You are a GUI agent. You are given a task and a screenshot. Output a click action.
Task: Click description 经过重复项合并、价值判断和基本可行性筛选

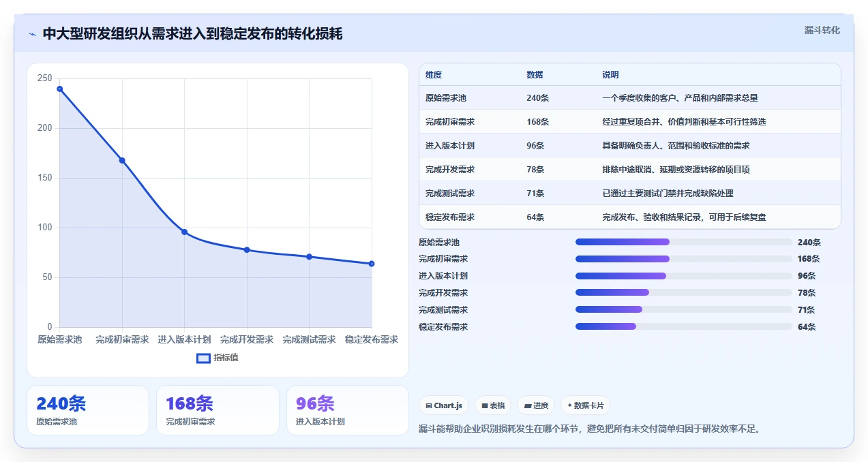point(684,122)
